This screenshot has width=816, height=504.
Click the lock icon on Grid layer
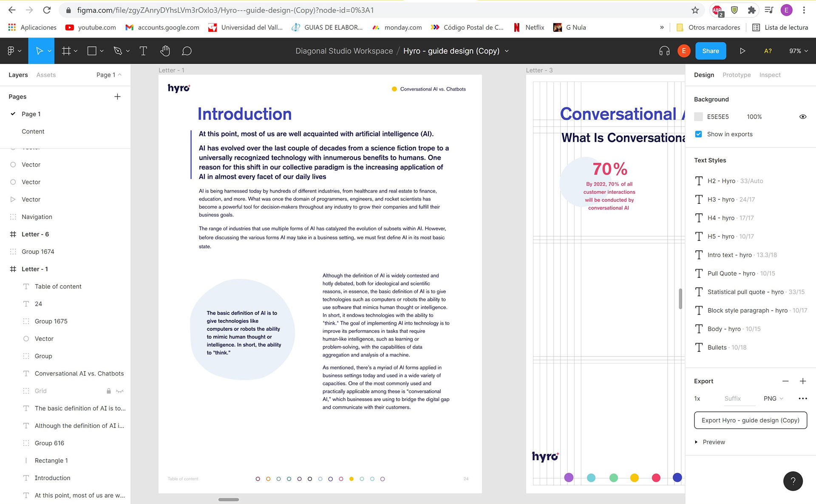108,391
